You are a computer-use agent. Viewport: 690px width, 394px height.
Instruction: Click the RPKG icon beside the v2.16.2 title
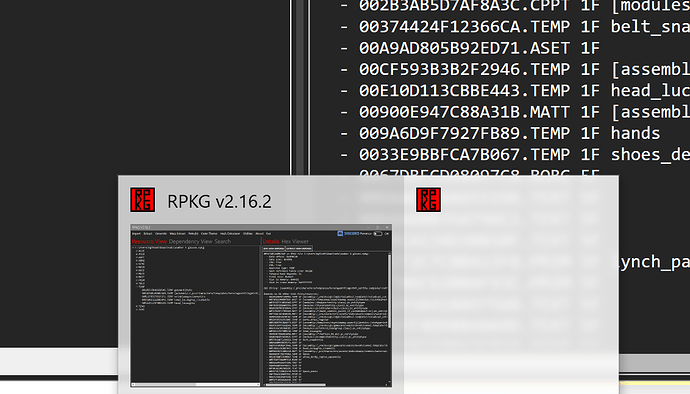tap(143, 200)
